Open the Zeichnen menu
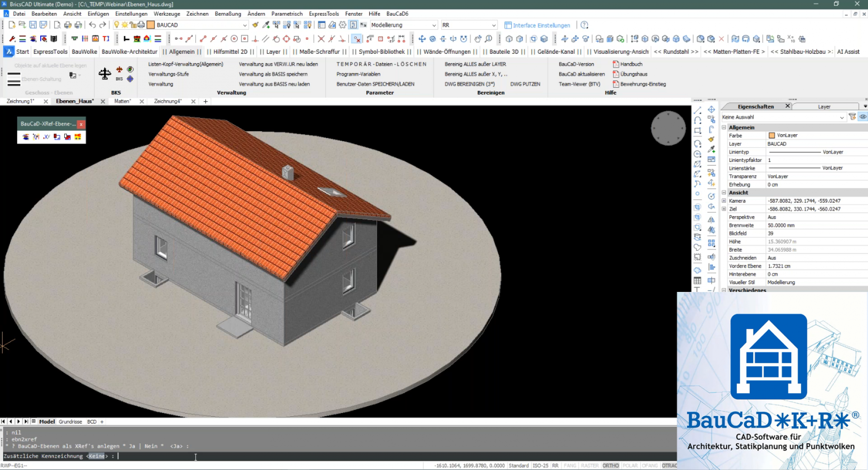The height and width of the screenshot is (470, 868). (x=197, y=14)
